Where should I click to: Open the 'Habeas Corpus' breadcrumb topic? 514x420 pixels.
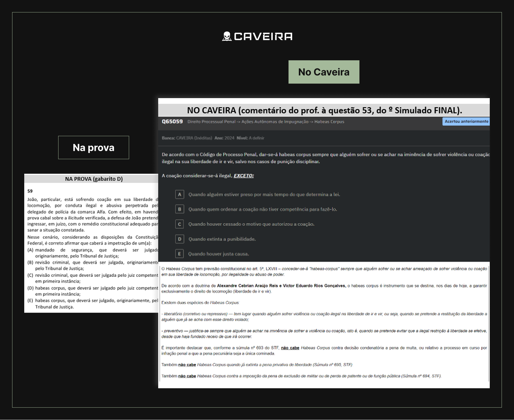[329, 122]
